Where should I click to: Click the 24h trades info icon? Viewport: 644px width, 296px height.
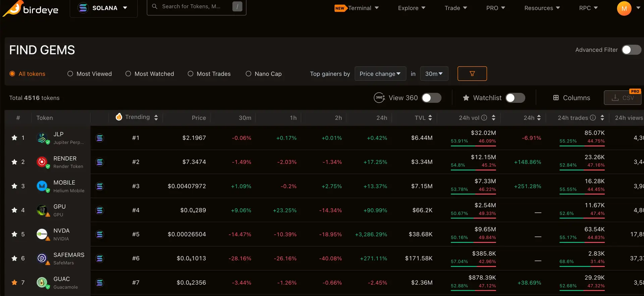click(593, 118)
